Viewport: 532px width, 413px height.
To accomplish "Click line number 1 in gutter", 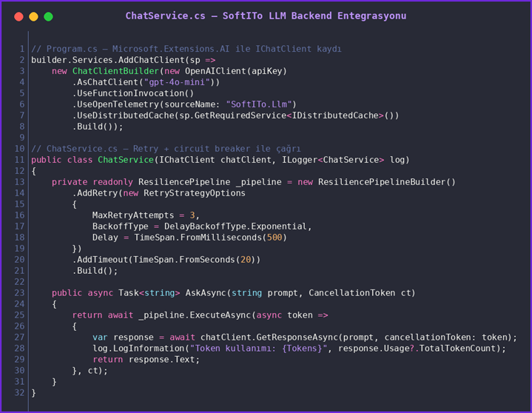I will (x=22, y=49).
